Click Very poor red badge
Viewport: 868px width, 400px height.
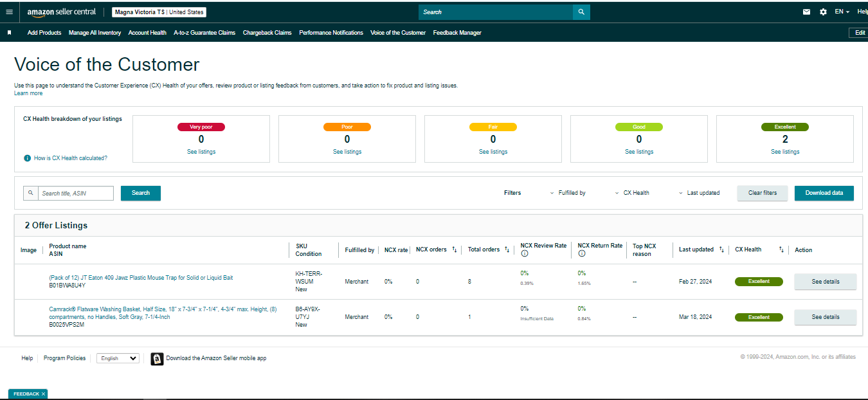tap(201, 127)
